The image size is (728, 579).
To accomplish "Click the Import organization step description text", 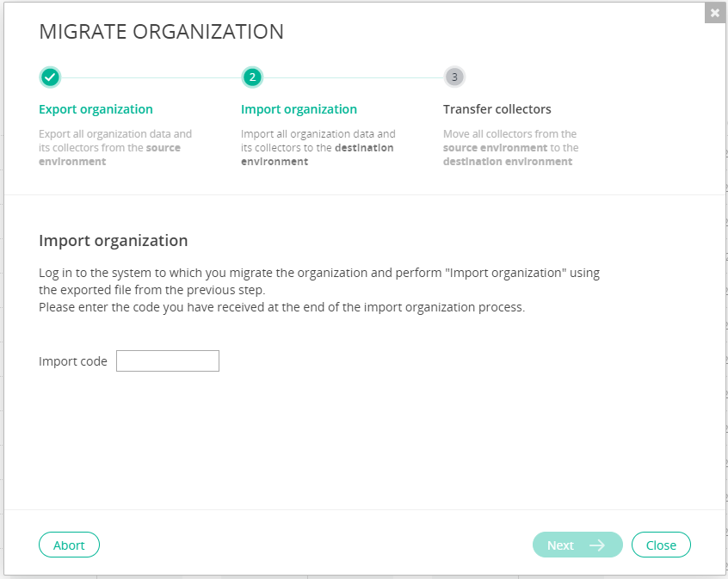I will [318, 147].
